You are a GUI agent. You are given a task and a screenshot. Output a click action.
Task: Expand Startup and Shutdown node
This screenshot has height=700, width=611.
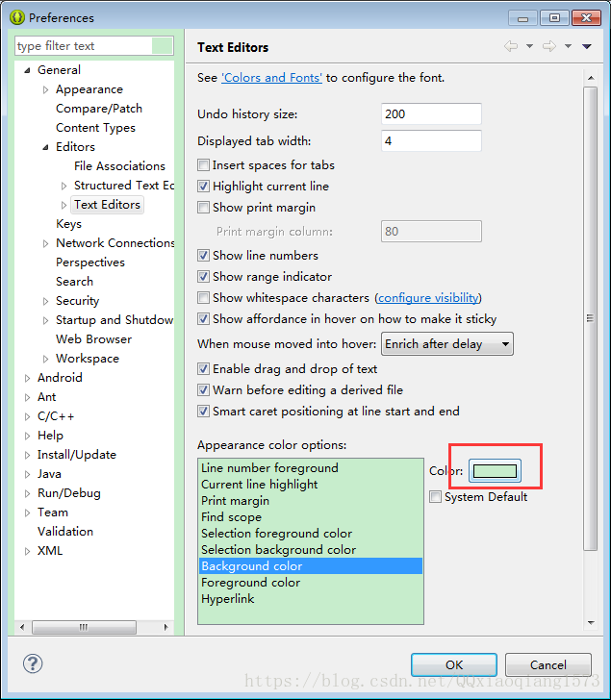[45, 320]
